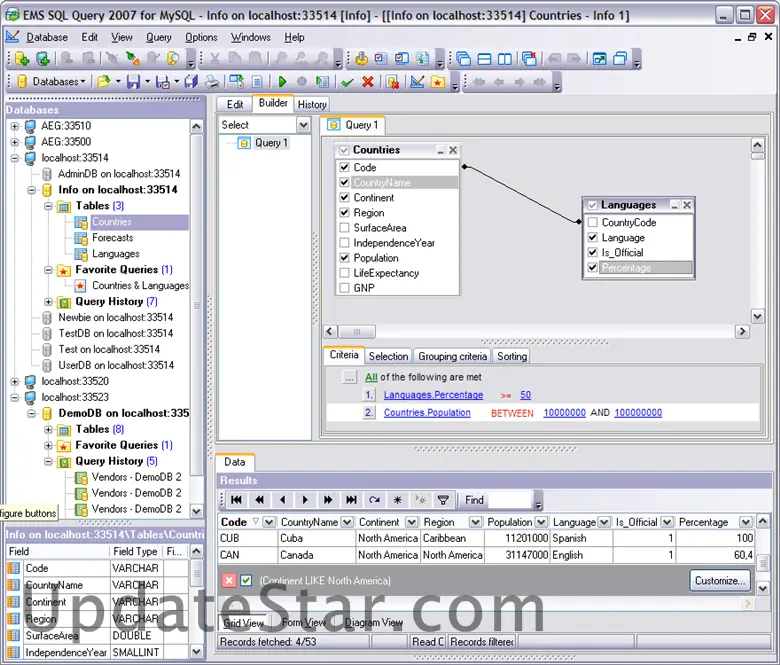The height and width of the screenshot is (665, 780).
Task: Click the green execute query arrow
Action: [x=282, y=82]
